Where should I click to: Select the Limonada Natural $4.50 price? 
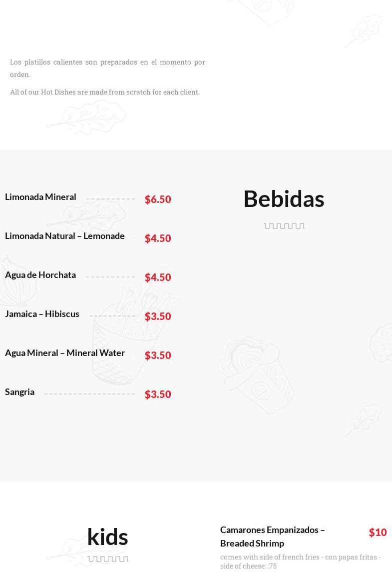(x=158, y=238)
